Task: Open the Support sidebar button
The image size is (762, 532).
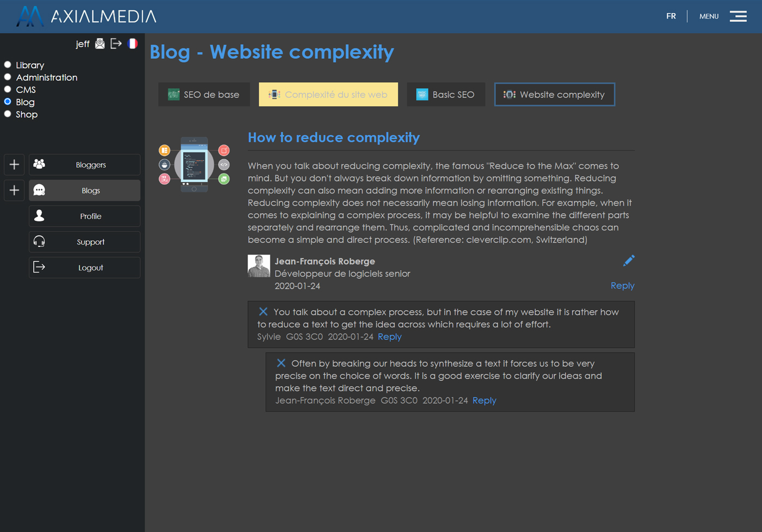Action: point(84,242)
